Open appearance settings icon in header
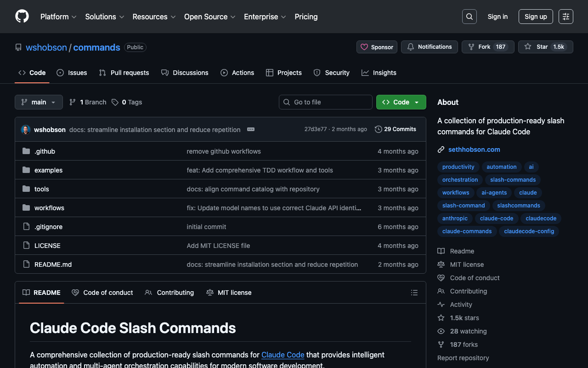Screen dimensions: 588x368 coord(565,17)
